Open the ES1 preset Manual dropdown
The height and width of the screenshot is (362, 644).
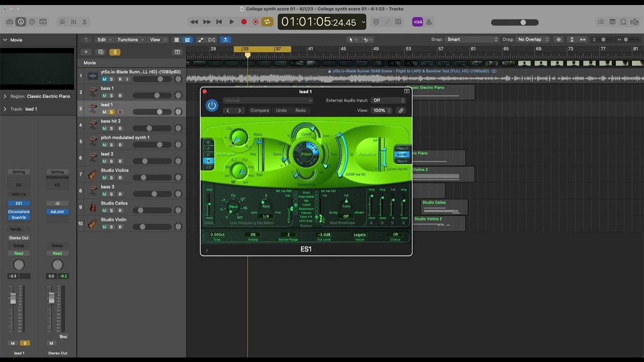(268, 101)
